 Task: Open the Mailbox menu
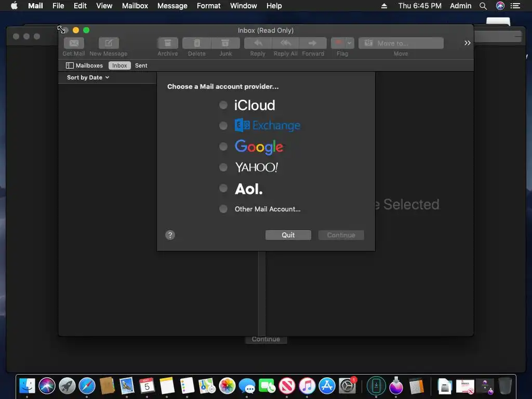tap(135, 6)
